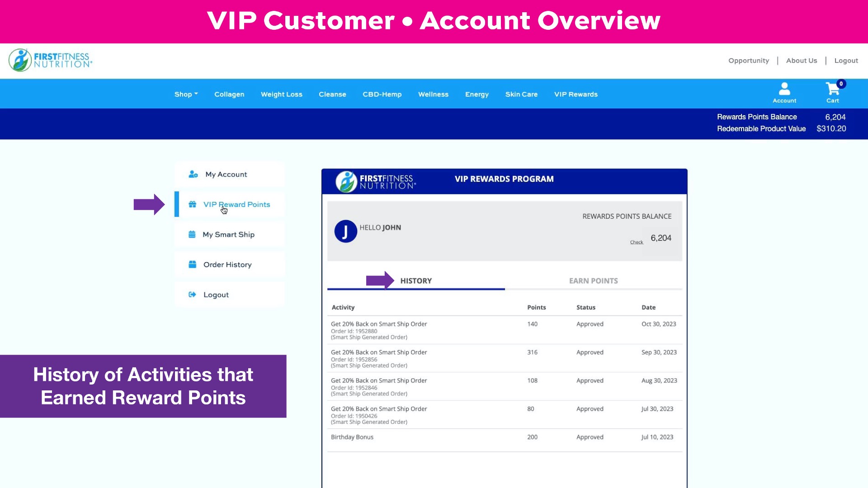Open the shopping Cart icon
Image resolution: width=868 pixels, height=488 pixels.
[x=832, y=93]
